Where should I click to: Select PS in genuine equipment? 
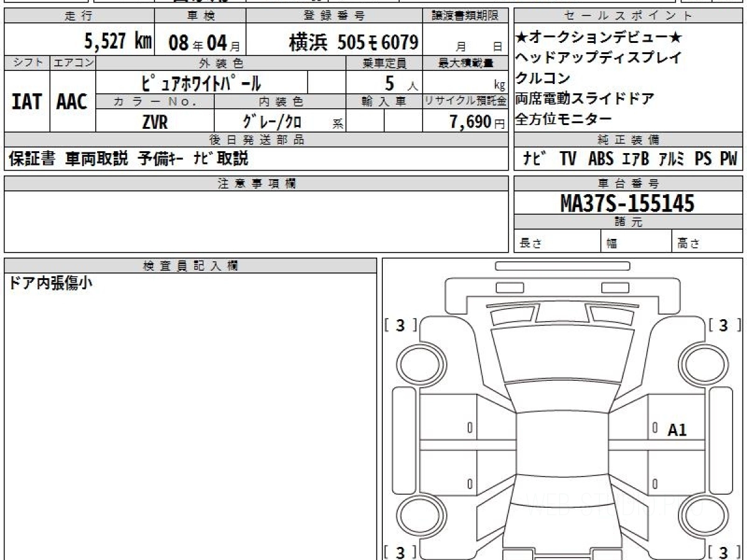703,159
